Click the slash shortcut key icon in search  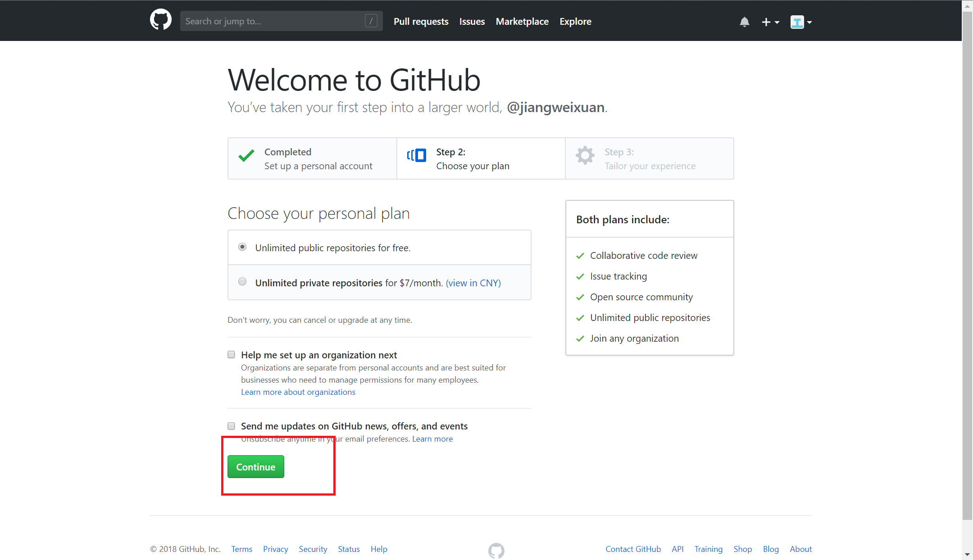tap(371, 21)
